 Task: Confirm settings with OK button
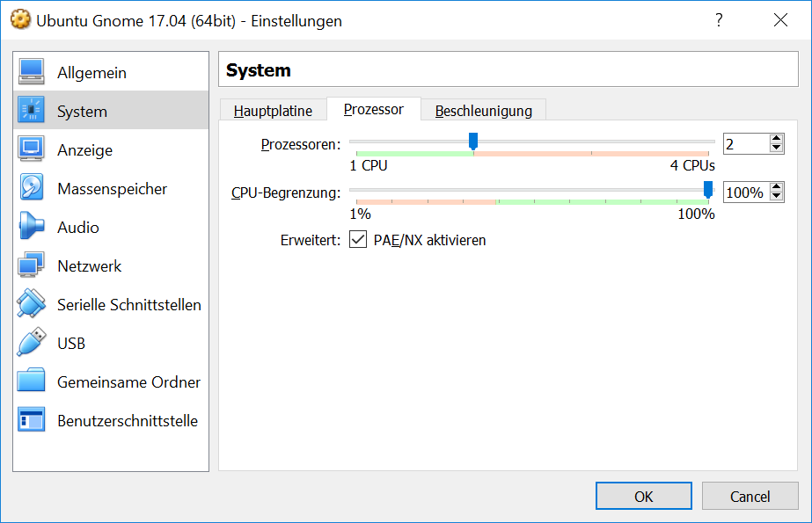(643, 496)
